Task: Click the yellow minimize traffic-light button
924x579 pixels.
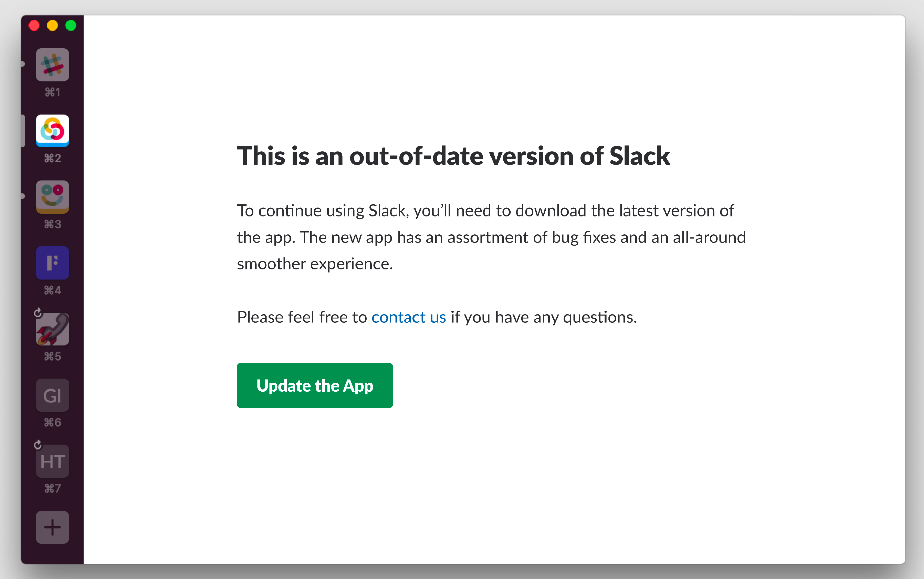Action: pyautogui.click(x=53, y=25)
